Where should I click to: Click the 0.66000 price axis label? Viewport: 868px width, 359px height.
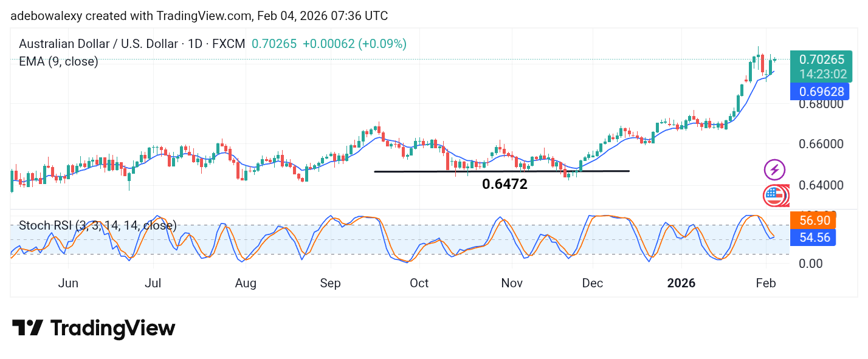[x=821, y=145]
